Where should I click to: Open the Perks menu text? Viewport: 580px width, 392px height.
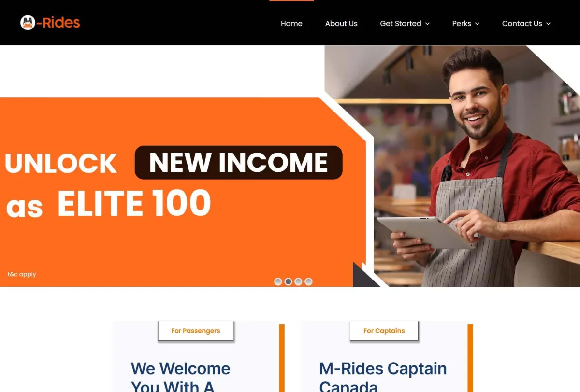[x=462, y=23]
